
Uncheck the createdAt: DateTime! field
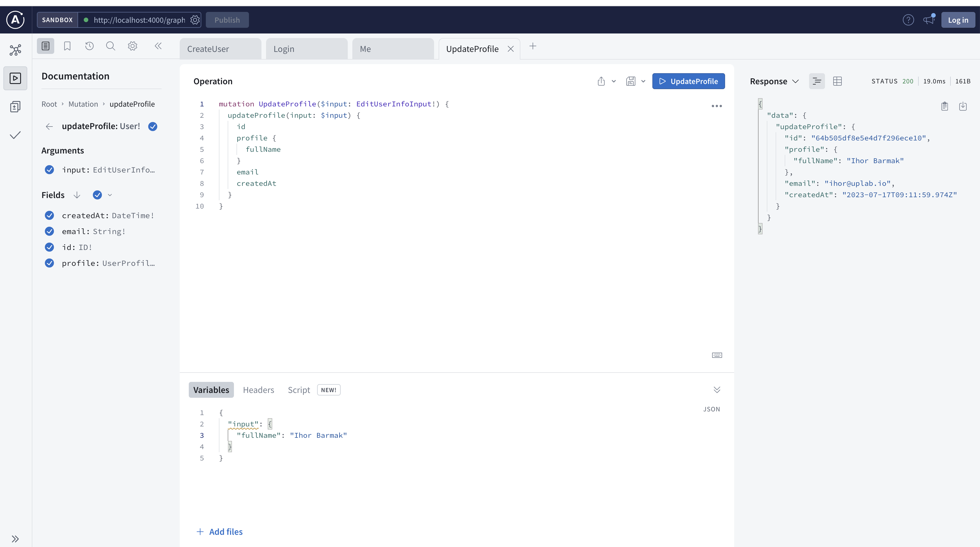(49, 216)
